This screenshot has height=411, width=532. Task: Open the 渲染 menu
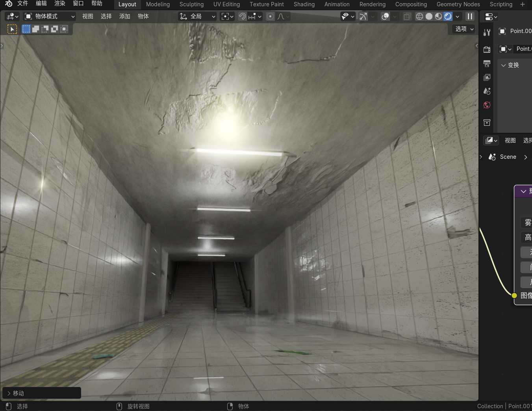point(60,4)
